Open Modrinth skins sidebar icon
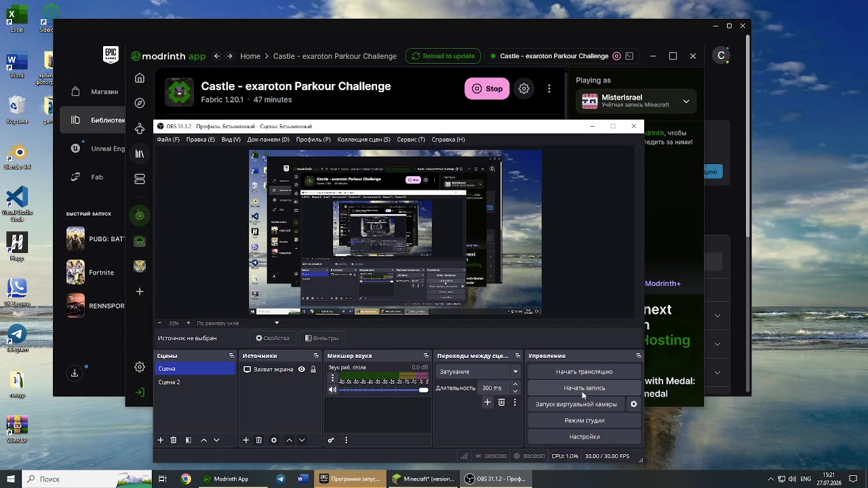The width and height of the screenshot is (868, 488). pyautogui.click(x=140, y=128)
